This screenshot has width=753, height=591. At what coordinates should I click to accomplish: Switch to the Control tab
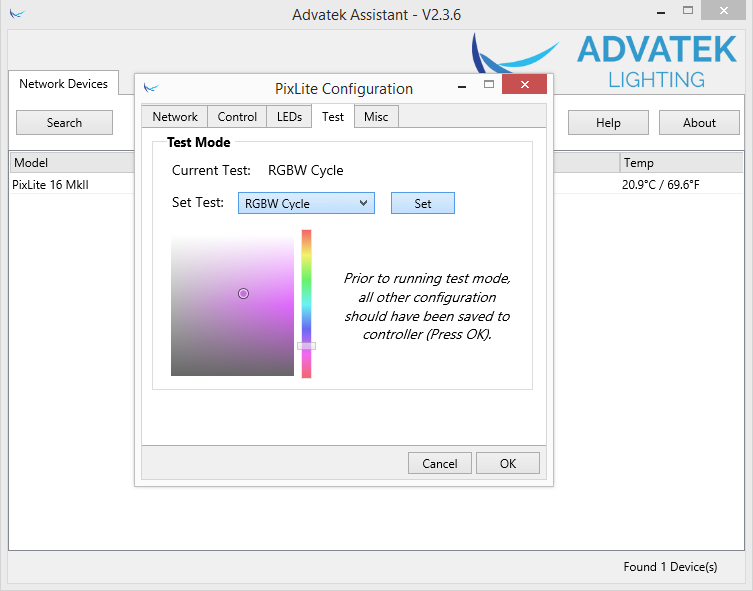coord(237,117)
